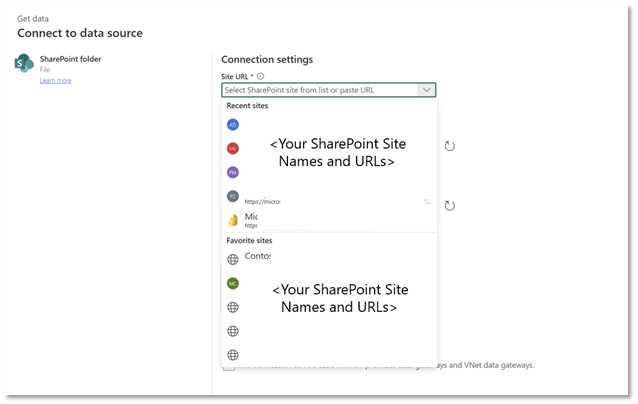Select the blue AD recent site

(x=233, y=124)
